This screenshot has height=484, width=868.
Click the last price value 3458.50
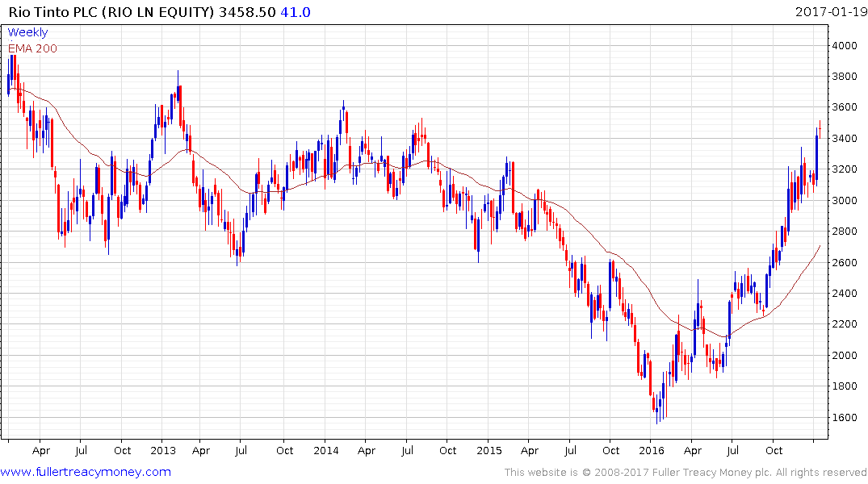247,12
